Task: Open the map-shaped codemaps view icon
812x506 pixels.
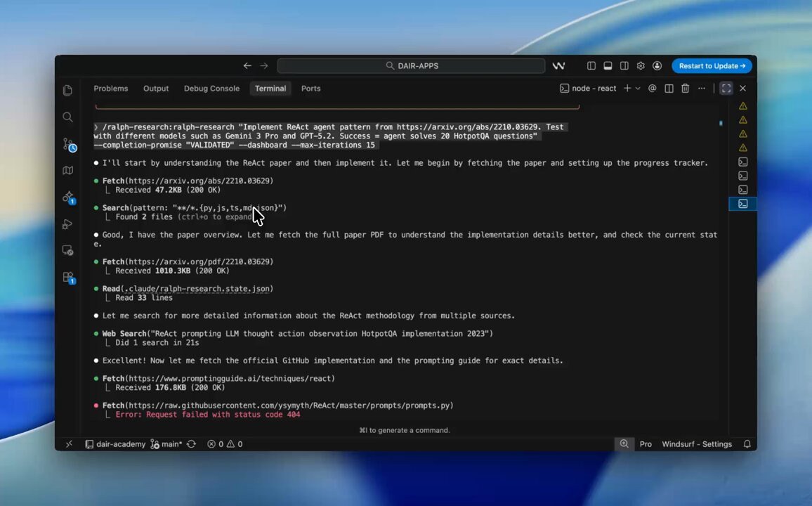Action: (x=68, y=170)
